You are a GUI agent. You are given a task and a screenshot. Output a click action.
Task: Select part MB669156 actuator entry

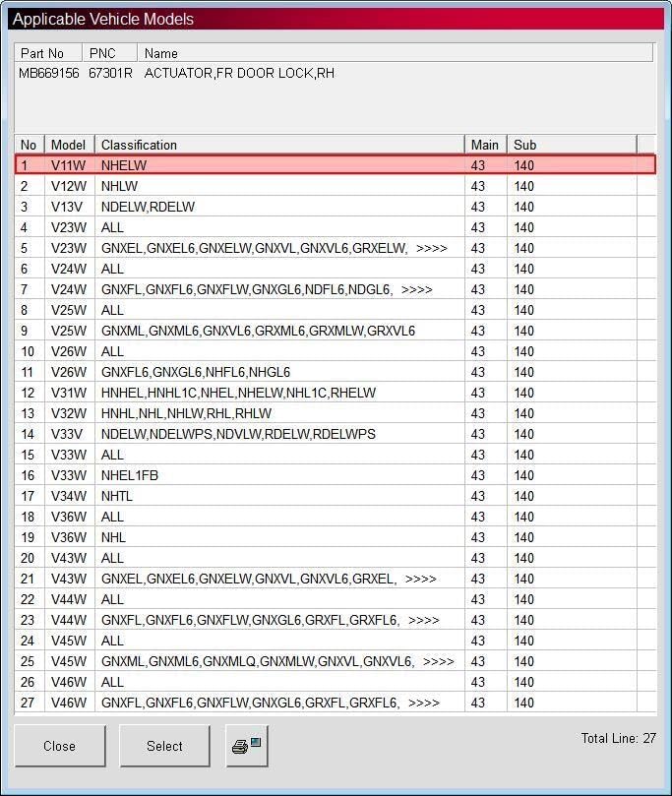coord(177,73)
